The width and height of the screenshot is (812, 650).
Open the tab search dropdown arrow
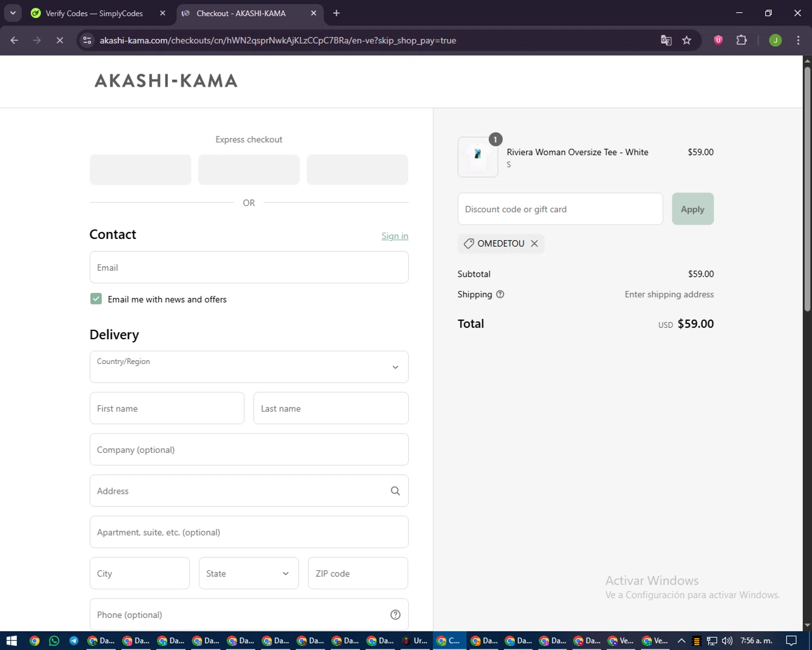tap(12, 13)
